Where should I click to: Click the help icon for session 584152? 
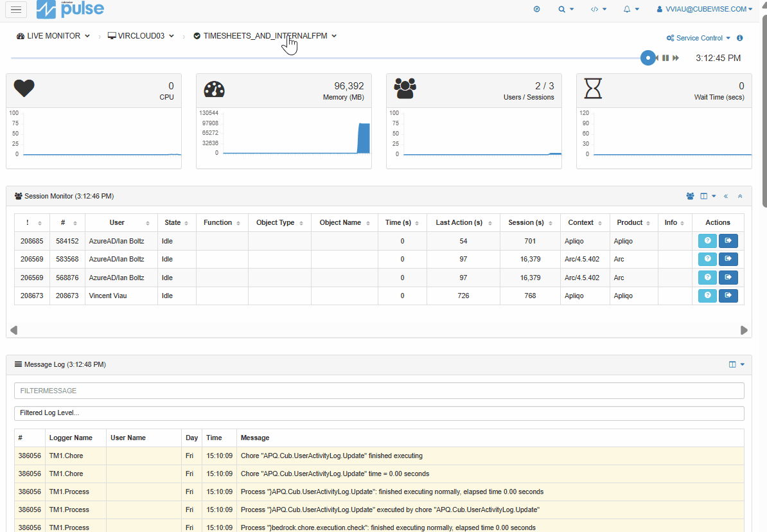tap(707, 241)
